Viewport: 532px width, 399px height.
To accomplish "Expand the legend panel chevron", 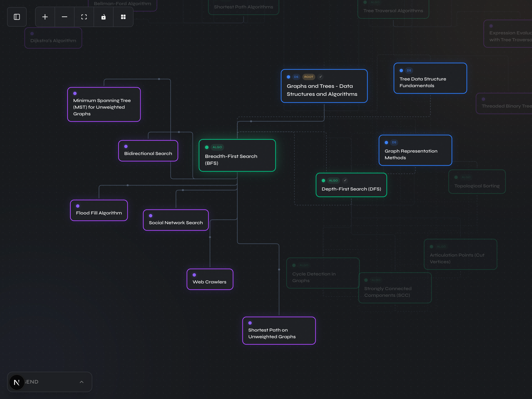I will [x=82, y=382].
